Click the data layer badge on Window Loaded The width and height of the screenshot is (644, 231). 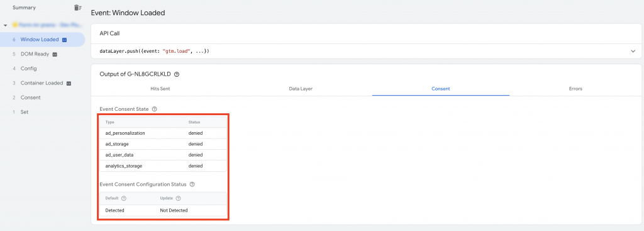[x=65, y=40]
